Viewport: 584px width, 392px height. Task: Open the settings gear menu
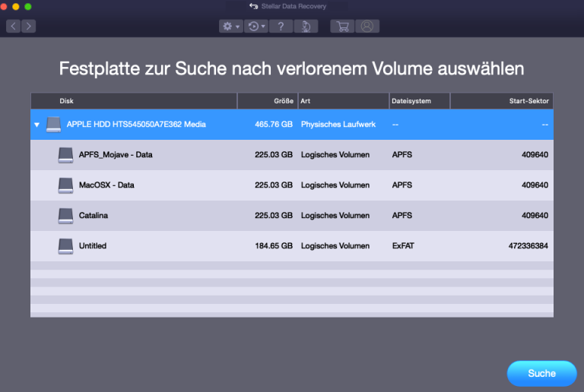tap(231, 26)
